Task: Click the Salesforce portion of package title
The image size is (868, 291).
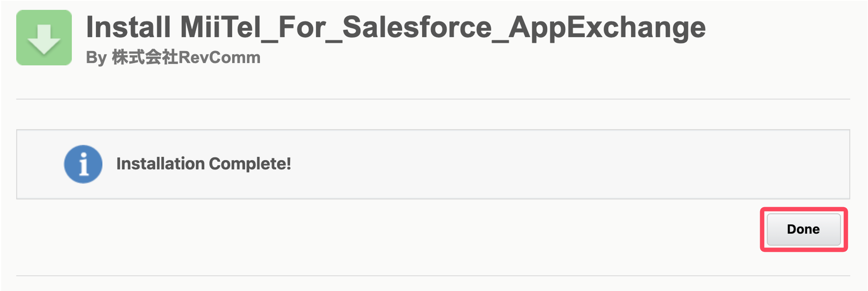Action: pyautogui.click(x=417, y=27)
